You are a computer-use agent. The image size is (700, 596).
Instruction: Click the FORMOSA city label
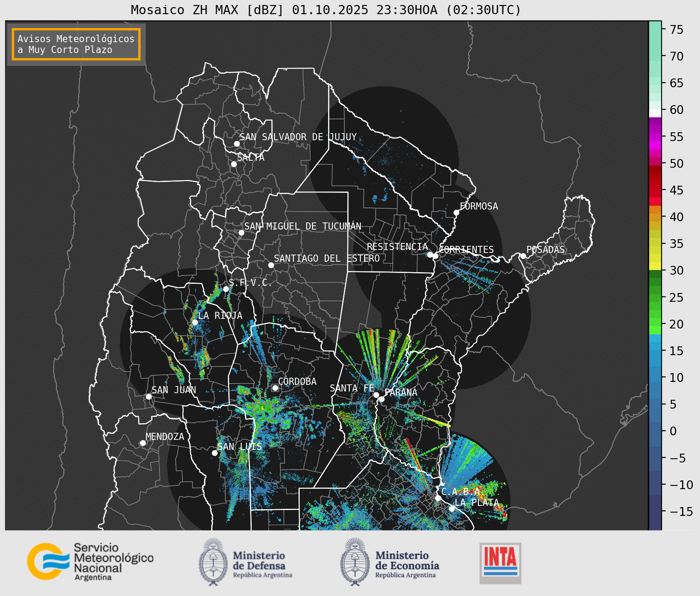coord(479,206)
